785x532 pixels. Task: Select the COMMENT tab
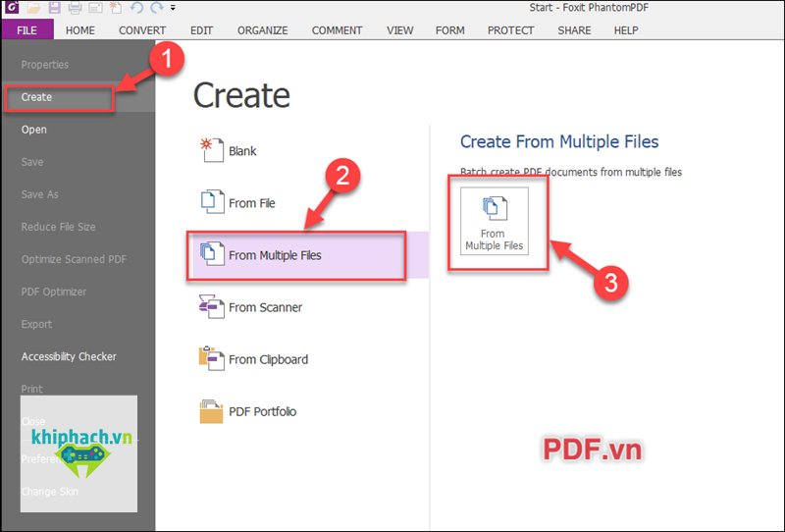click(x=337, y=30)
